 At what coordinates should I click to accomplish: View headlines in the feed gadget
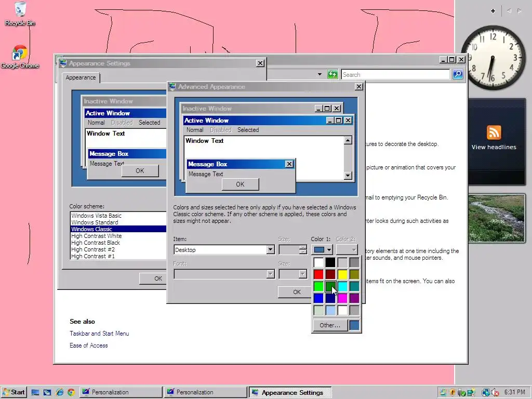pos(494,147)
